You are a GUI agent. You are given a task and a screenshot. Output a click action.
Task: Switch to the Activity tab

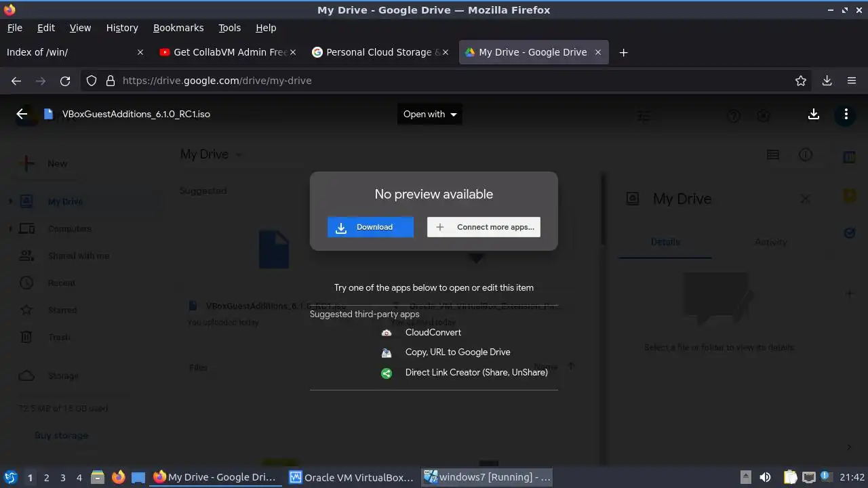(x=771, y=242)
